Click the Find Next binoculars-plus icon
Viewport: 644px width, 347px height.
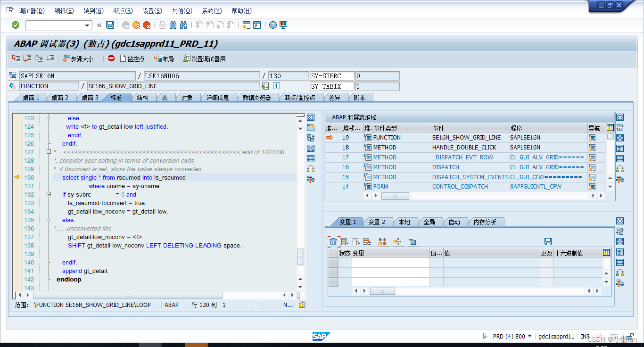click(183, 25)
